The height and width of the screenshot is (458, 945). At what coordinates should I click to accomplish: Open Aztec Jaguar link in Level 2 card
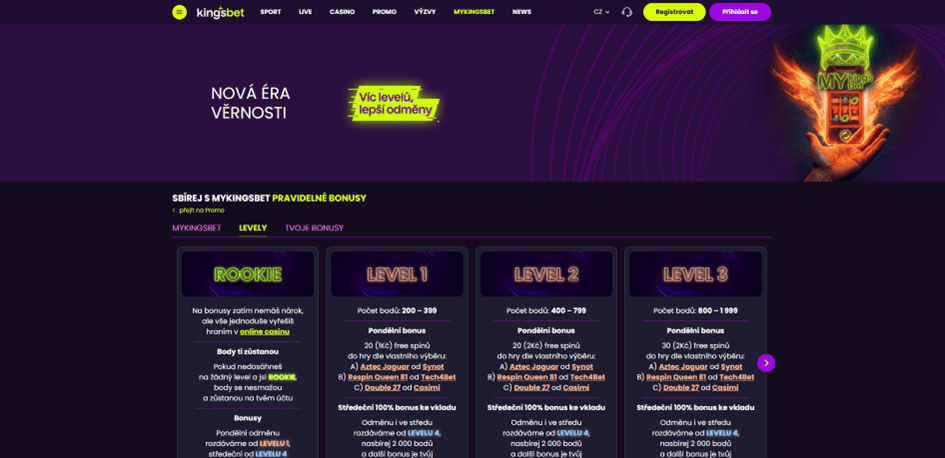tap(535, 366)
